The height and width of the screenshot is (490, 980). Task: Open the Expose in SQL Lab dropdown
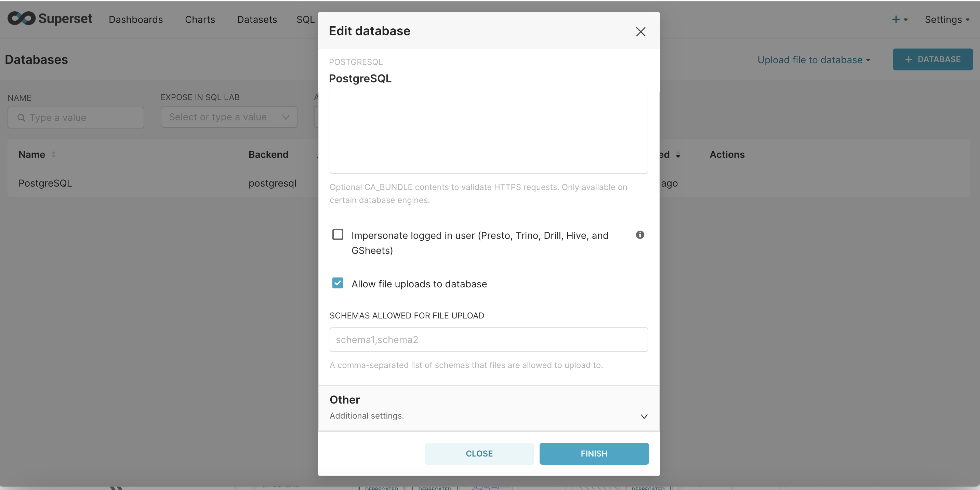pos(229,117)
